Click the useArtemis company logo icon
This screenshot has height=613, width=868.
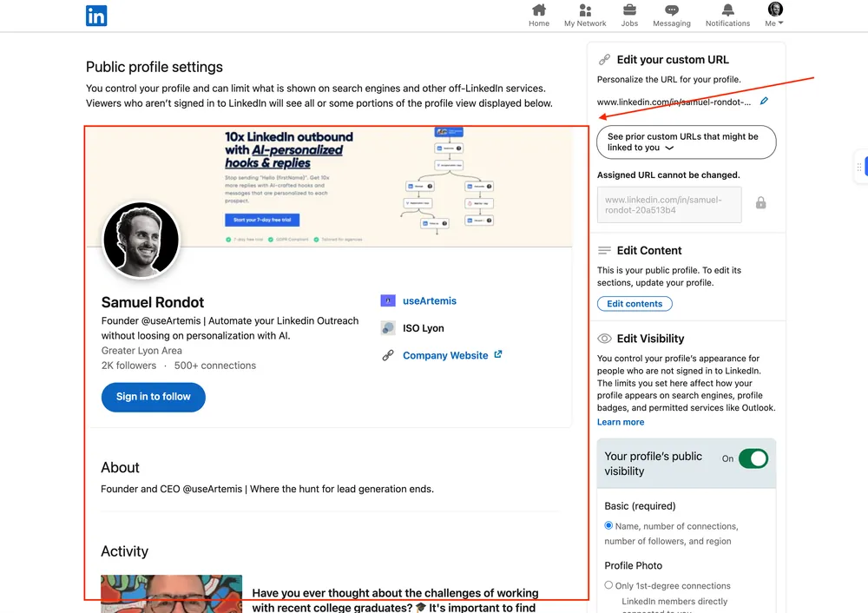pos(388,300)
